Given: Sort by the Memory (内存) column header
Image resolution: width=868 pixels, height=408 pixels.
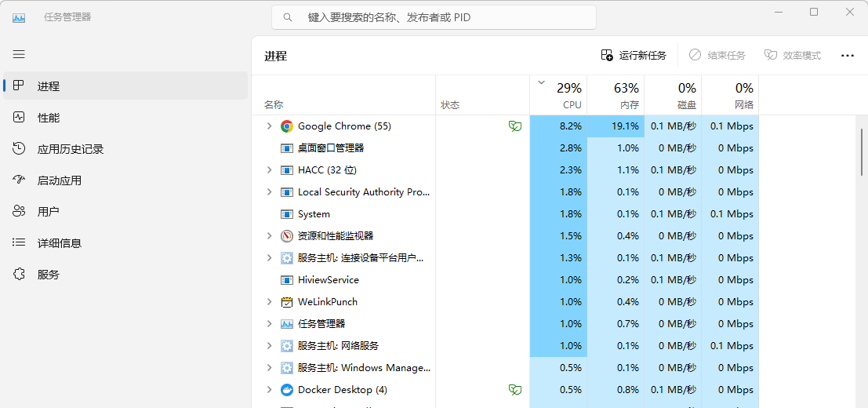Looking at the screenshot, I should (x=616, y=95).
